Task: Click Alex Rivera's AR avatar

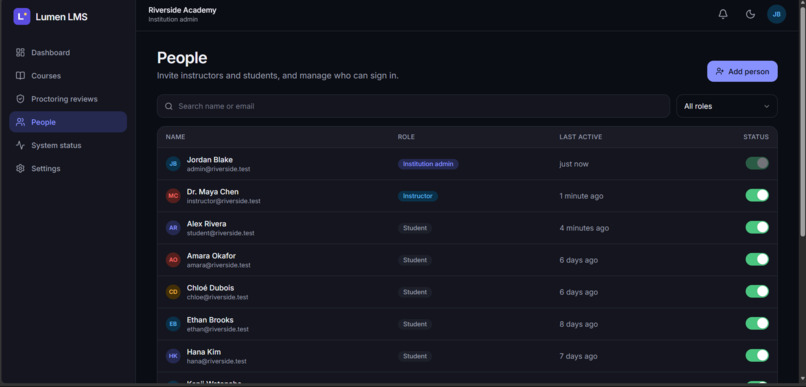Action: (173, 228)
